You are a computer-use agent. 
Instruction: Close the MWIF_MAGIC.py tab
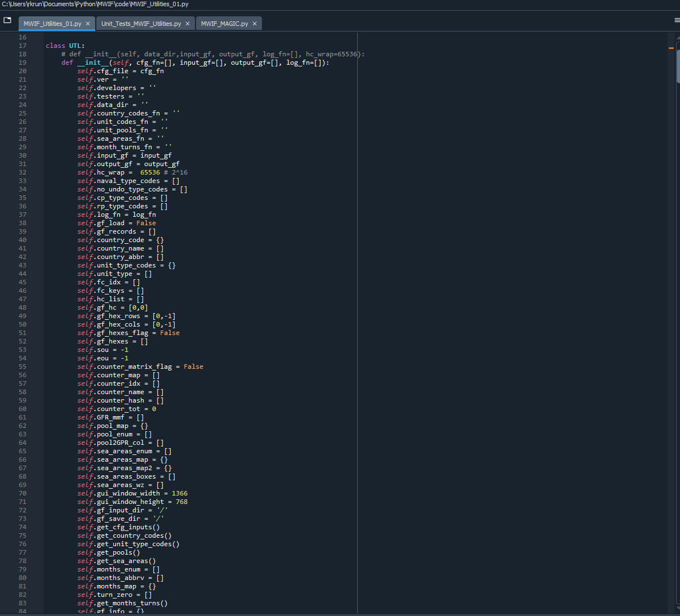(255, 24)
